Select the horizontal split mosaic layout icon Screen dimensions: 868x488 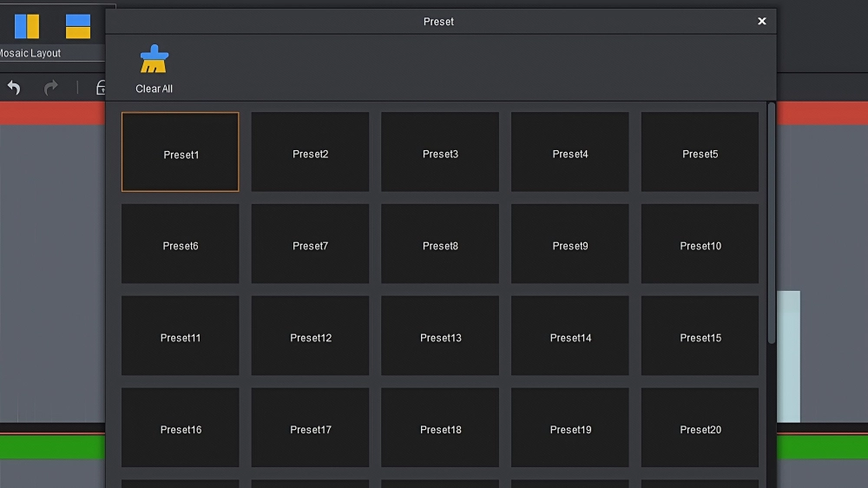pos(78,26)
